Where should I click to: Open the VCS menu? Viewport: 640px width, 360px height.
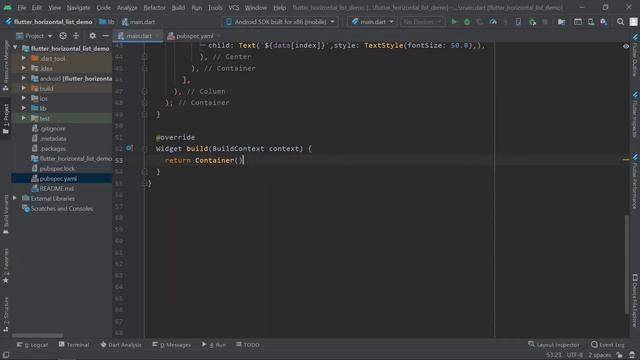click(x=234, y=8)
